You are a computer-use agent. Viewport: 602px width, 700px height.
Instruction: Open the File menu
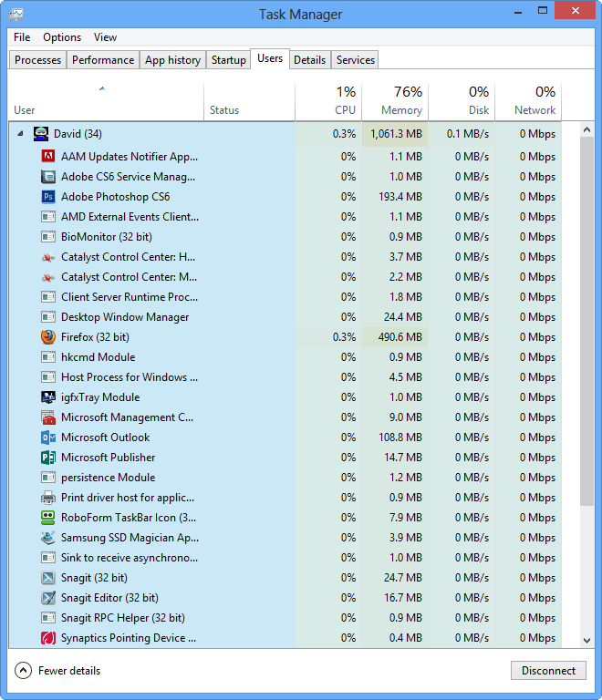[22, 37]
